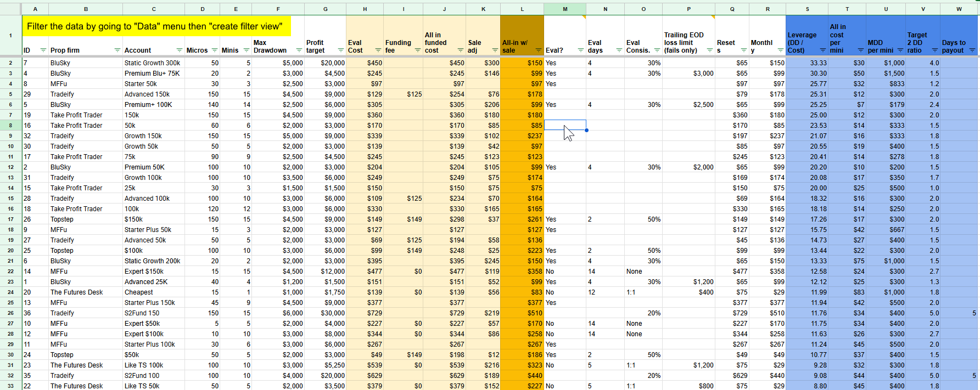This screenshot has width=980, height=390.
Task: Select row 24 via its row number
Action: (x=10, y=292)
